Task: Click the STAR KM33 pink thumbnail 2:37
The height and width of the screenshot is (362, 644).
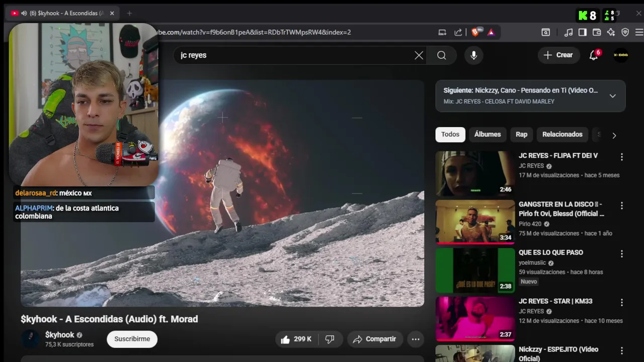Action: (475, 319)
